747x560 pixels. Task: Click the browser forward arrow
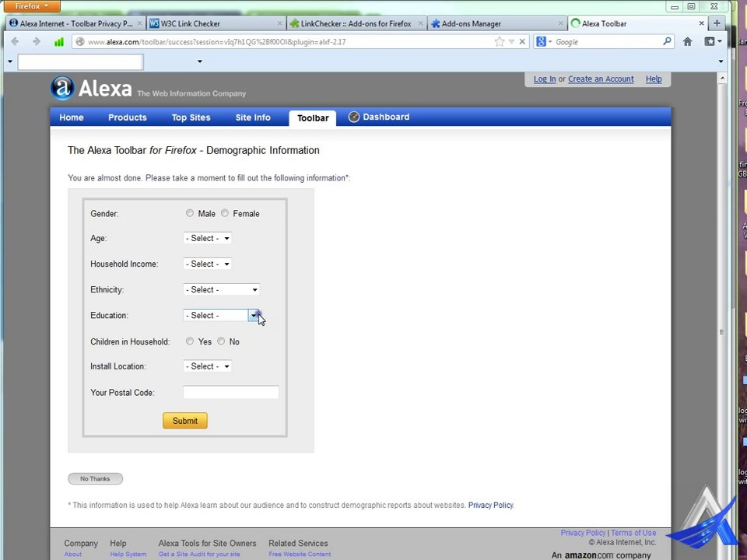37,42
